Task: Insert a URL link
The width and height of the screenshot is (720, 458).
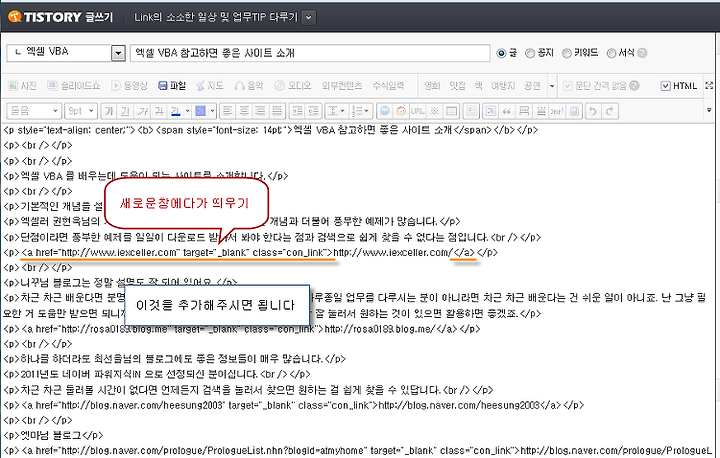Action: tap(417, 111)
